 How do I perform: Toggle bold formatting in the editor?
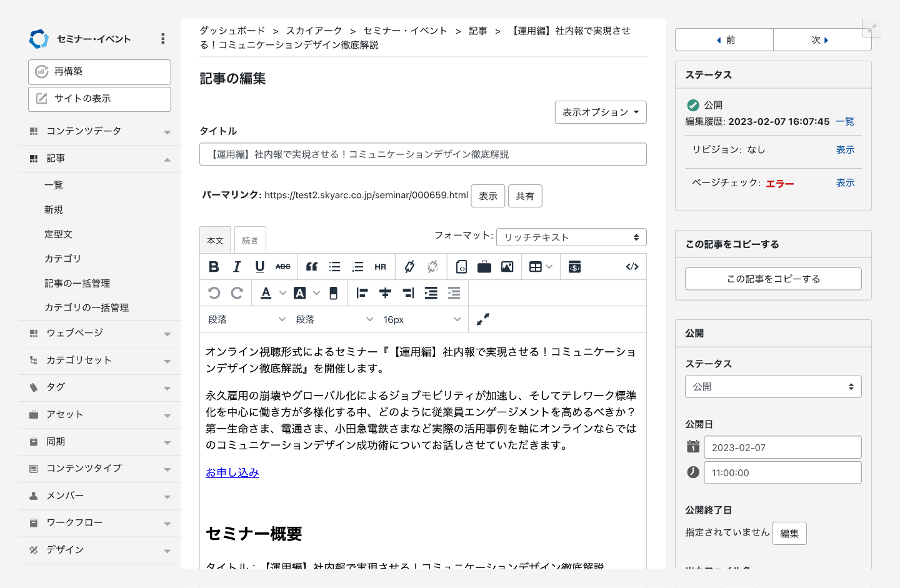coord(214,267)
